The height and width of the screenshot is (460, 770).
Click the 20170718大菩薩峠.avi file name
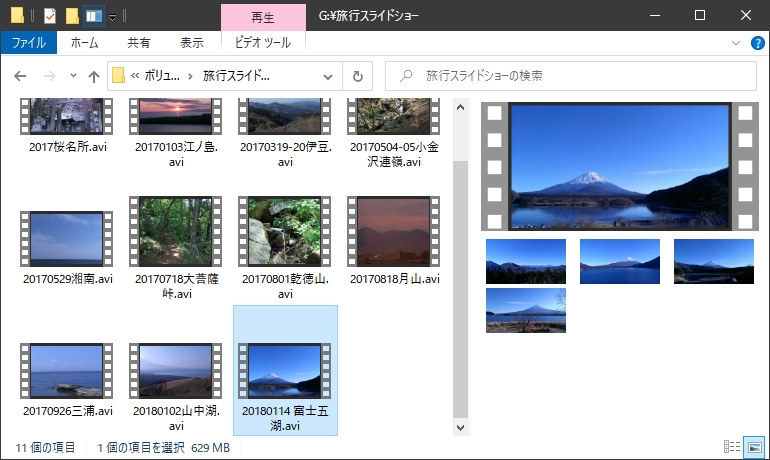(x=176, y=286)
